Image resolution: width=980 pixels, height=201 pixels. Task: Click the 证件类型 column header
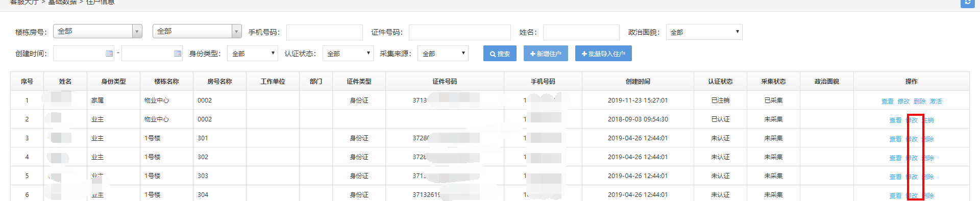coord(359,82)
